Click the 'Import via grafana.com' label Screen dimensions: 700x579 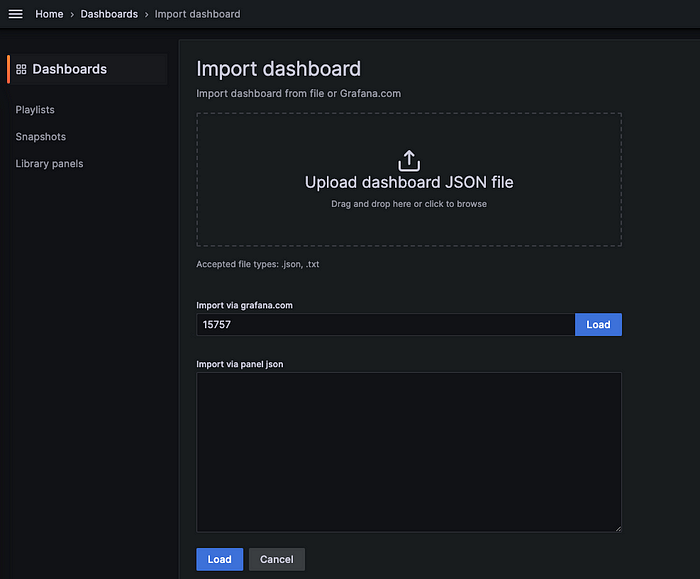coord(245,305)
